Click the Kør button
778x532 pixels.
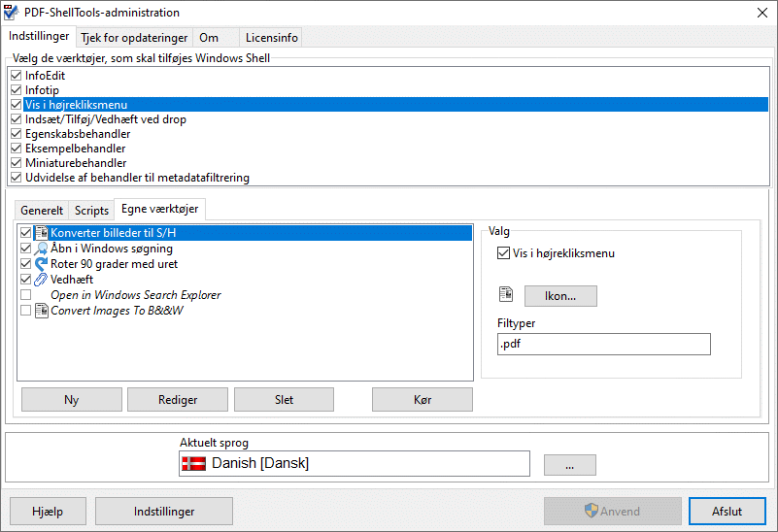click(x=423, y=400)
